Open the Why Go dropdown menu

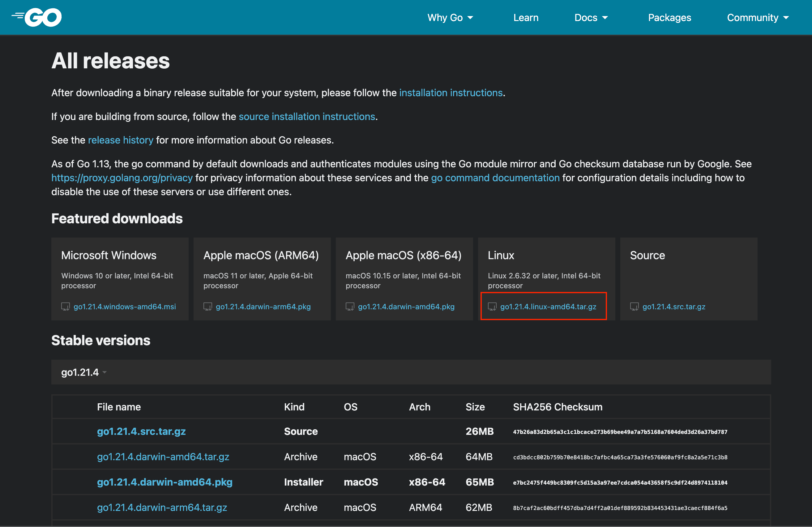pyautogui.click(x=450, y=17)
